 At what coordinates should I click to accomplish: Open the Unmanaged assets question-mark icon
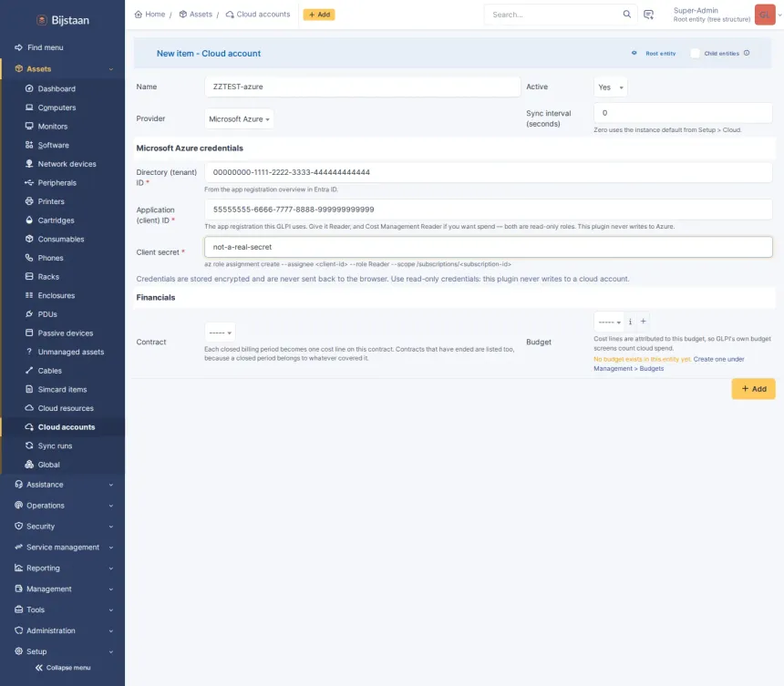(x=29, y=352)
